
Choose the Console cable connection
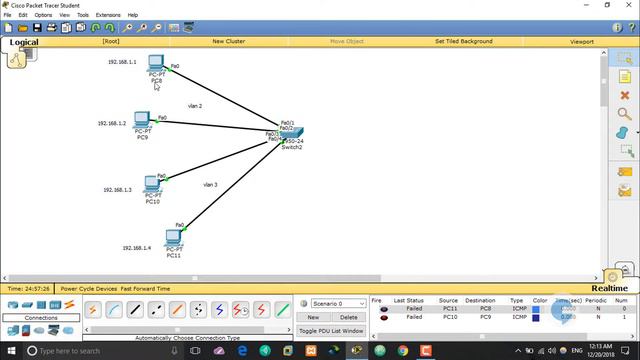click(114, 310)
